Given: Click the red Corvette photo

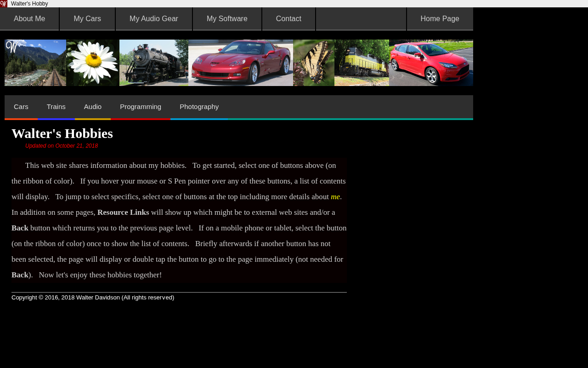Looking at the screenshot, I should pos(241,63).
